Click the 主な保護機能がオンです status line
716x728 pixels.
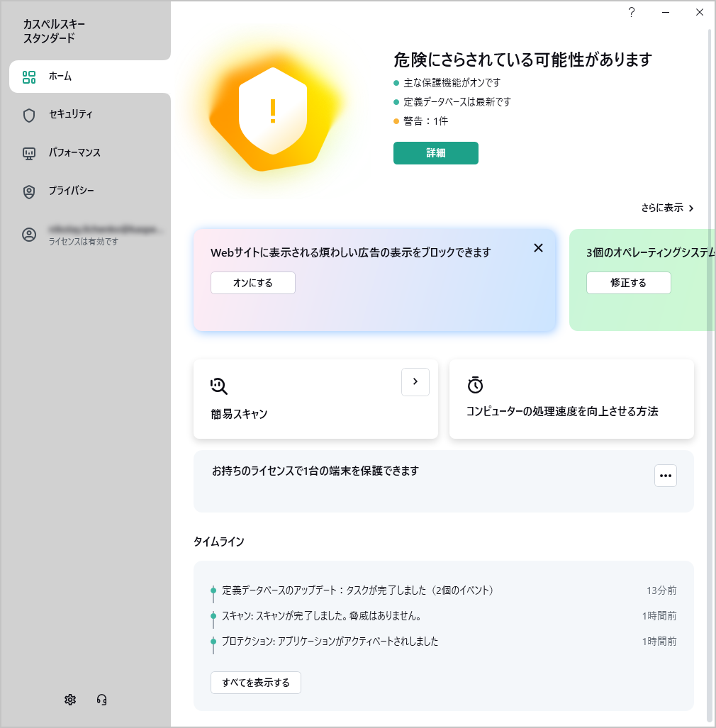pyautogui.click(x=447, y=83)
